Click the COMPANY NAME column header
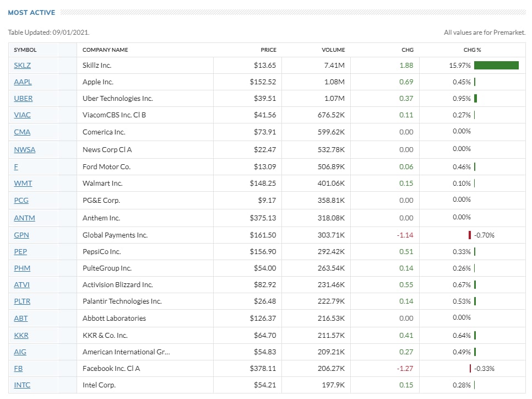The width and height of the screenshot is (532, 399). [x=105, y=50]
